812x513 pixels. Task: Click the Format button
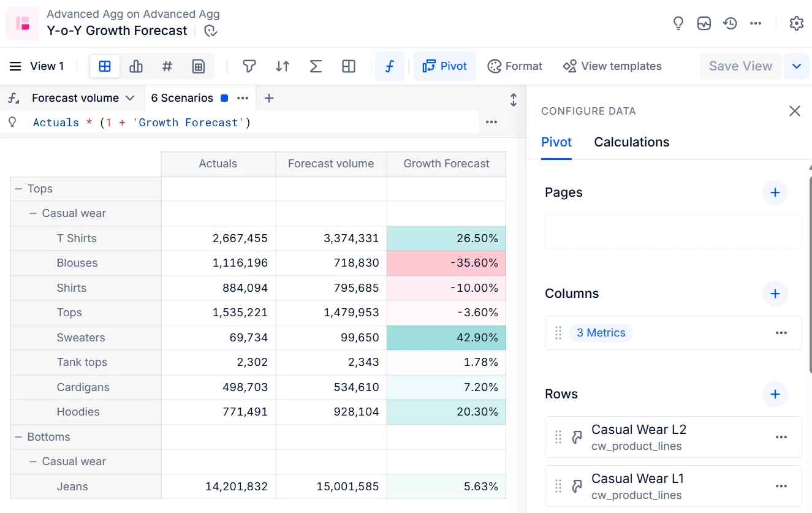[515, 66]
